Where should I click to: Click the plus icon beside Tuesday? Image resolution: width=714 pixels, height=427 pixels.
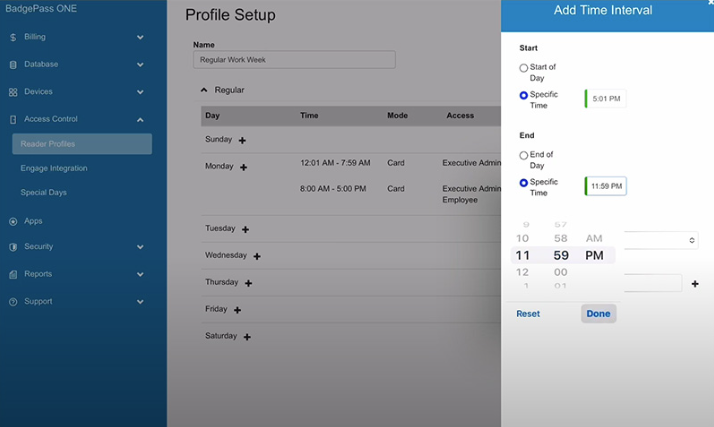click(245, 229)
